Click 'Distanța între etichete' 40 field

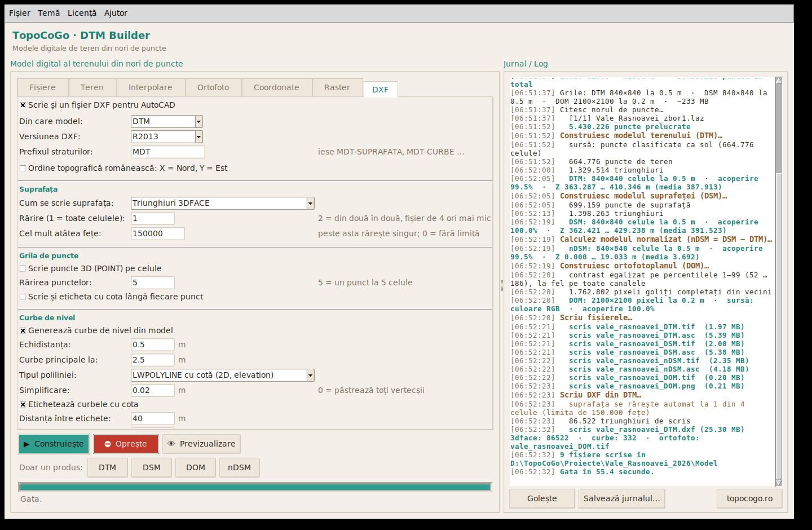[x=153, y=418]
